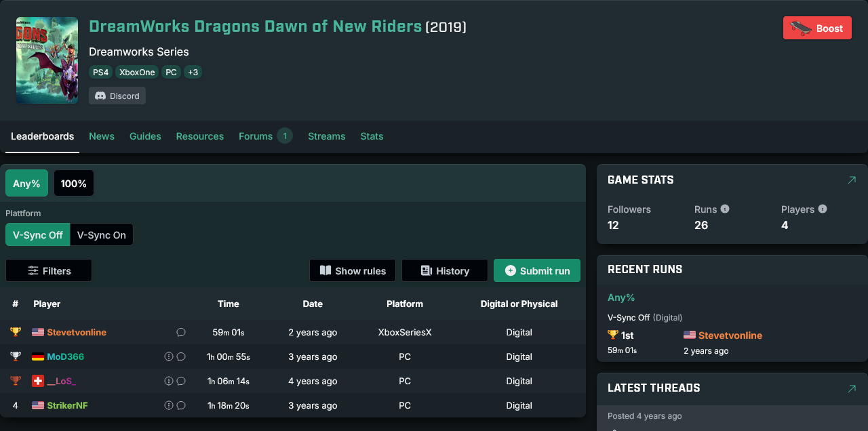Screen dimensions: 868x431
Task: Click the Platform column header
Action: 405,304
